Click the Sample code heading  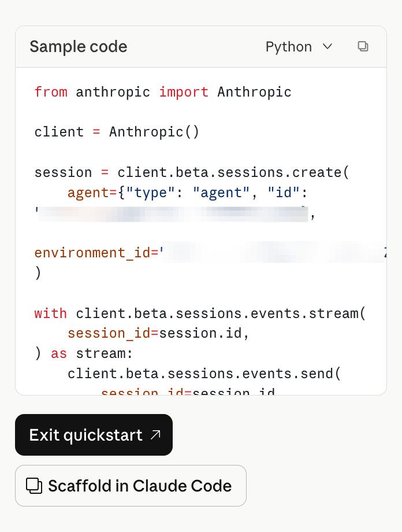tap(79, 46)
